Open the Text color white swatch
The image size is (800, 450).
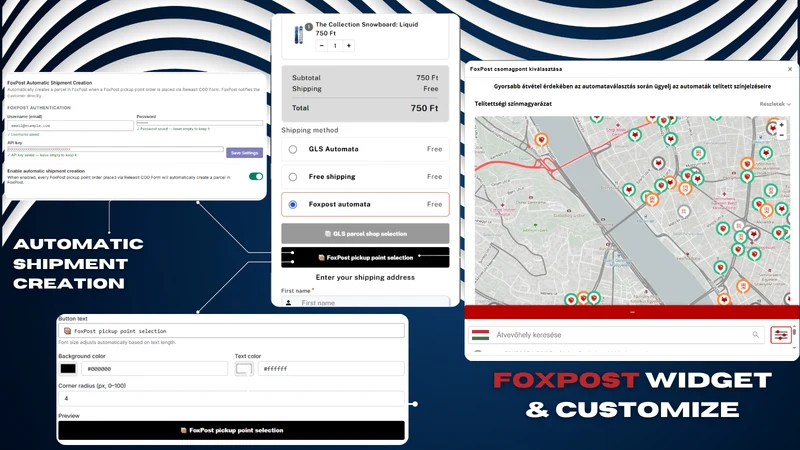pyautogui.click(x=244, y=368)
